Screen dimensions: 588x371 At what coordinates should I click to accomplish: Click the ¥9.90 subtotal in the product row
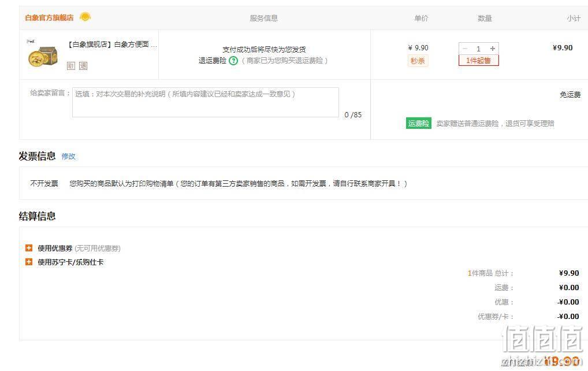click(x=563, y=47)
